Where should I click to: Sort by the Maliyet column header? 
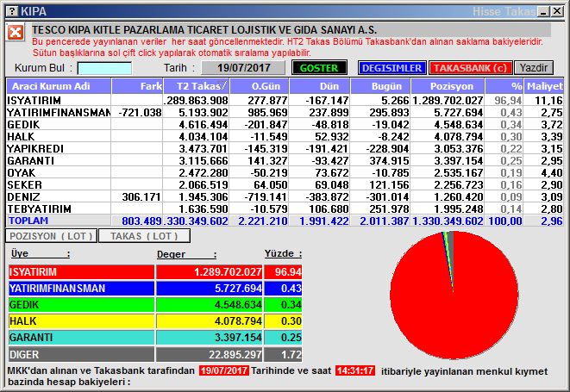[544, 86]
